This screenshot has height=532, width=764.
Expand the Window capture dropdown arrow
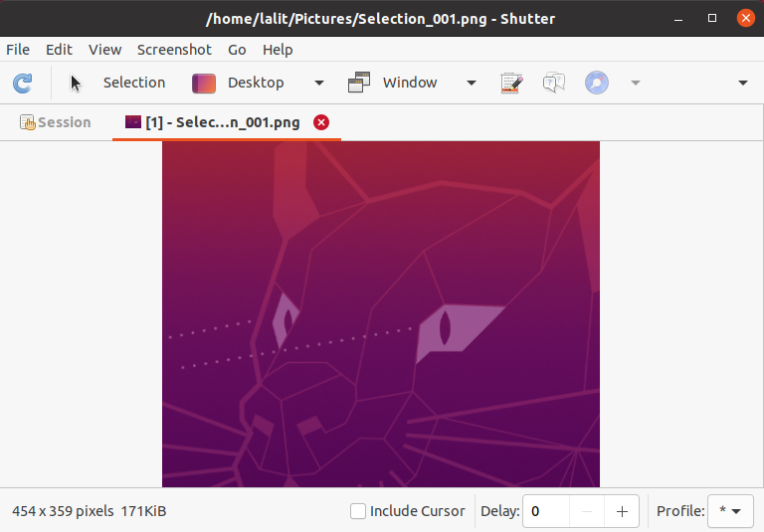(472, 83)
